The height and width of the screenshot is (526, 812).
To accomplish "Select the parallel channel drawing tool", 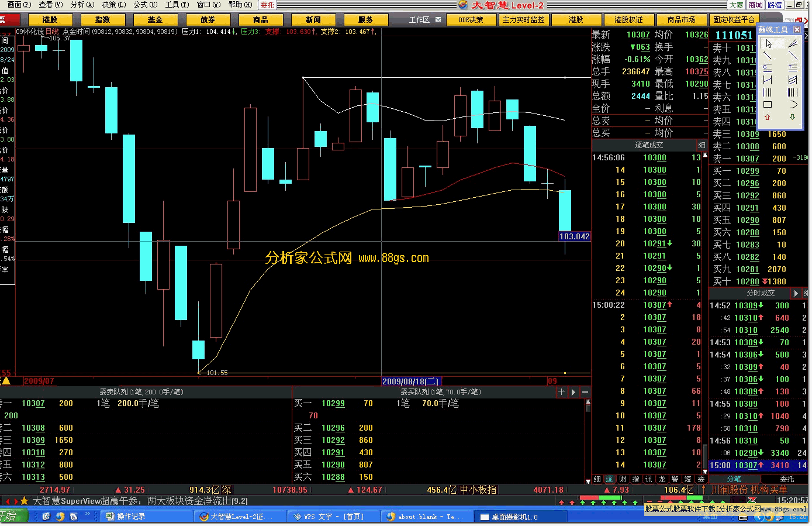I will coord(768,80).
